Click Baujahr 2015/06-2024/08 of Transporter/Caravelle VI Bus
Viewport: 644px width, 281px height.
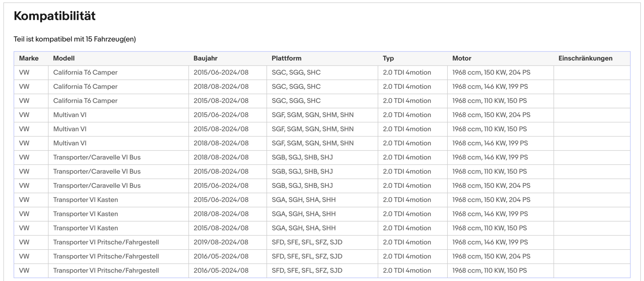(221, 186)
